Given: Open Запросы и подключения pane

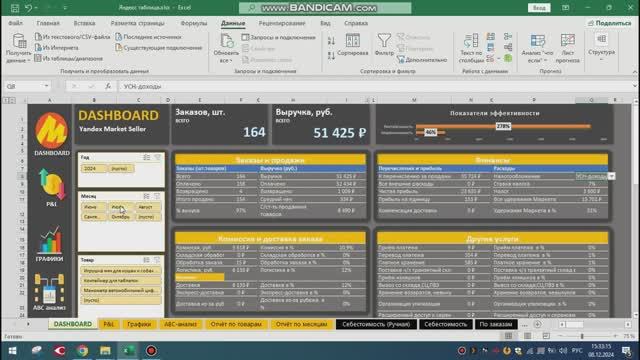Looking at the screenshot, I should point(278,37).
